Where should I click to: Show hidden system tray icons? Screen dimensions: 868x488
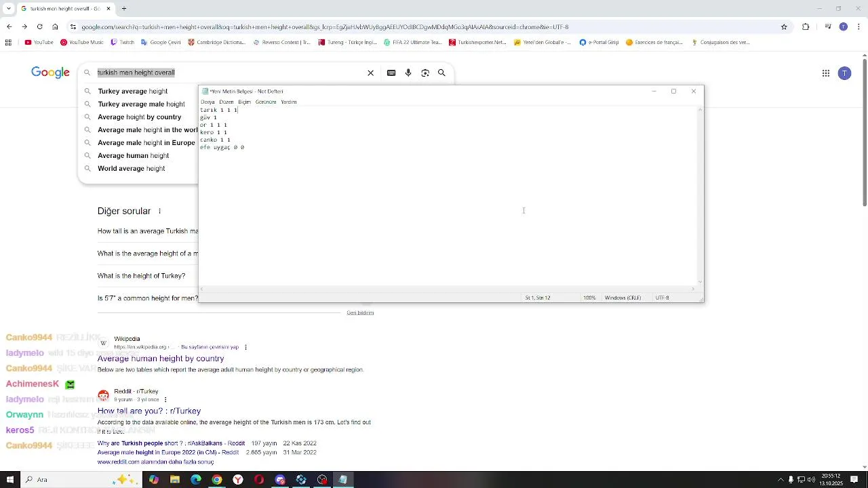(780, 480)
